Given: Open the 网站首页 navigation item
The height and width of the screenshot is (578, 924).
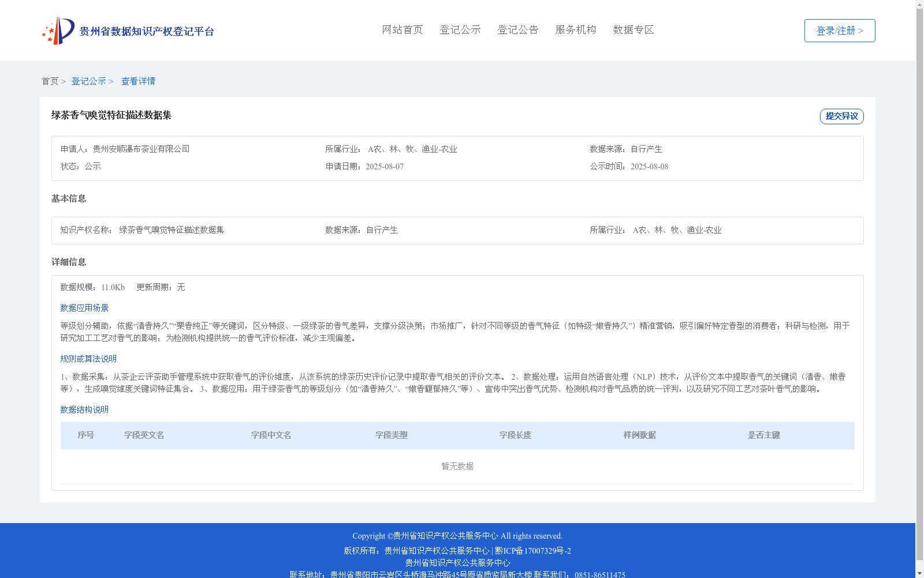Looking at the screenshot, I should [x=403, y=29].
